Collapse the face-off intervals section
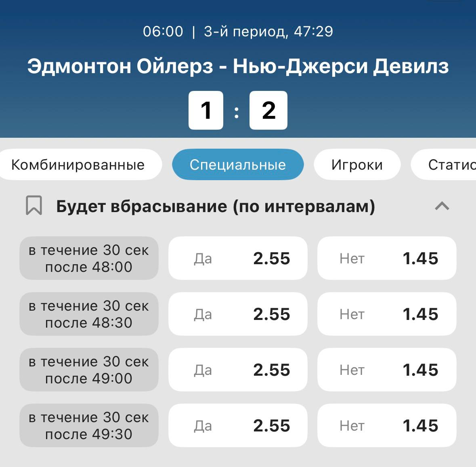The width and height of the screenshot is (476, 467). (442, 206)
